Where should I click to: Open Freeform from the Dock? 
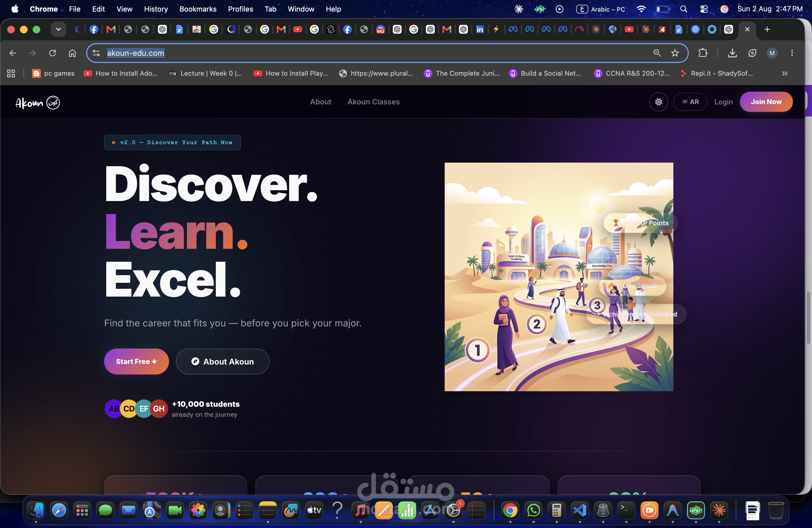pyautogui.click(x=291, y=510)
